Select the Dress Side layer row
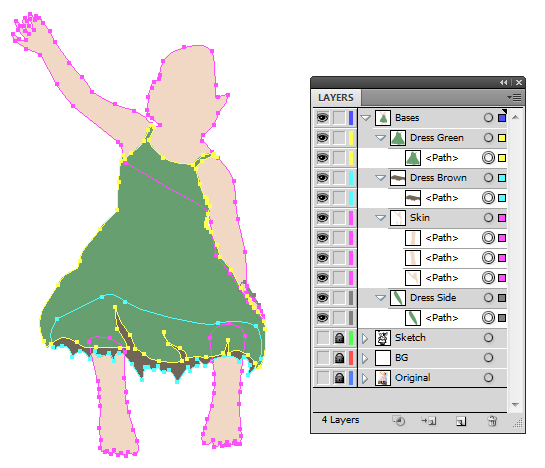This screenshot has height=468, width=545. coord(432,298)
